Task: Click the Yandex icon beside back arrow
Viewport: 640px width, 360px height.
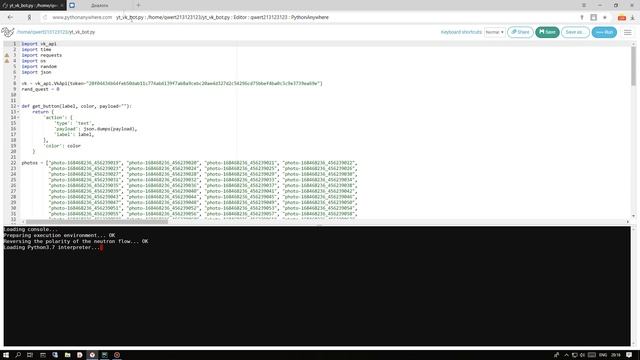Action: [x=29, y=18]
